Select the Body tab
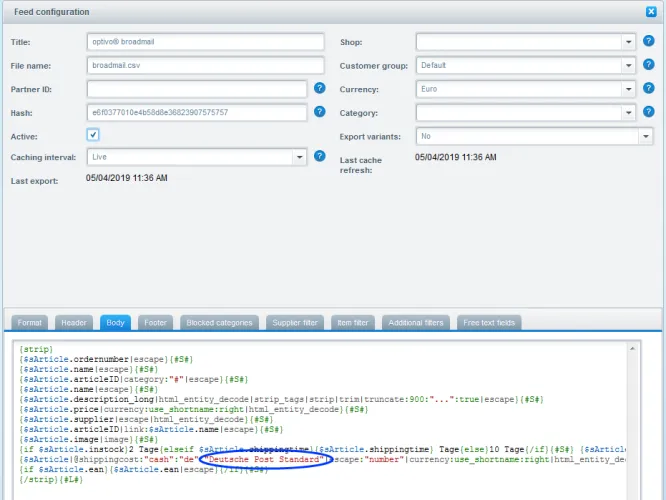Image resolution: width=666 pixels, height=500 pixels. pos(116,323)
